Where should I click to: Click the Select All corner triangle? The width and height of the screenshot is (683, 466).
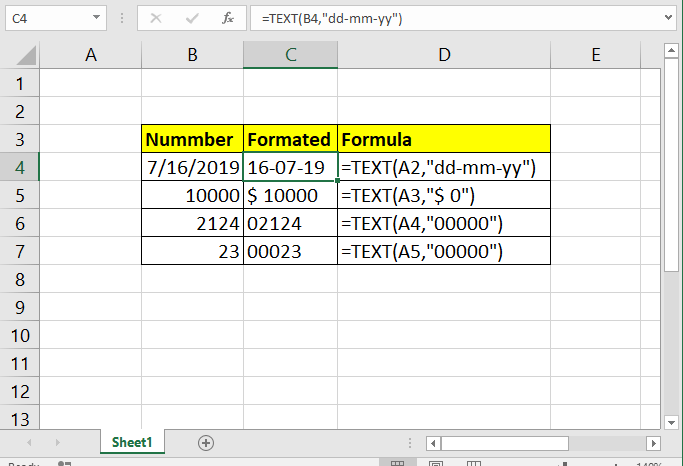[27, 55]
